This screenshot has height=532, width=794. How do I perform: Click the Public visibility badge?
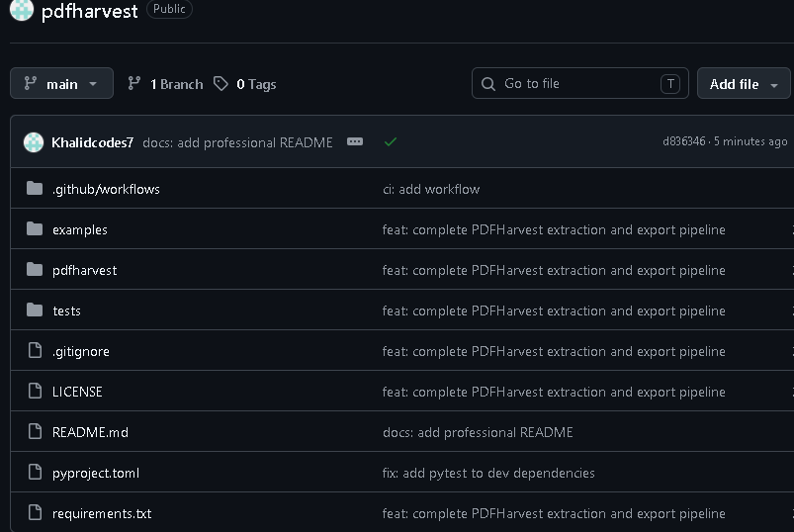(x=169, y=9)
